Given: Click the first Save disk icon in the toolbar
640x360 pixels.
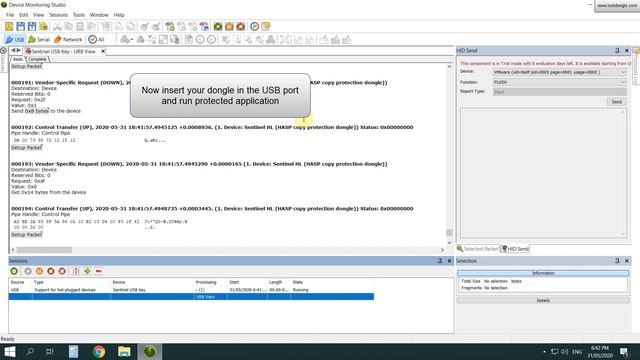Looking at the screenshot, I should 20,27.
